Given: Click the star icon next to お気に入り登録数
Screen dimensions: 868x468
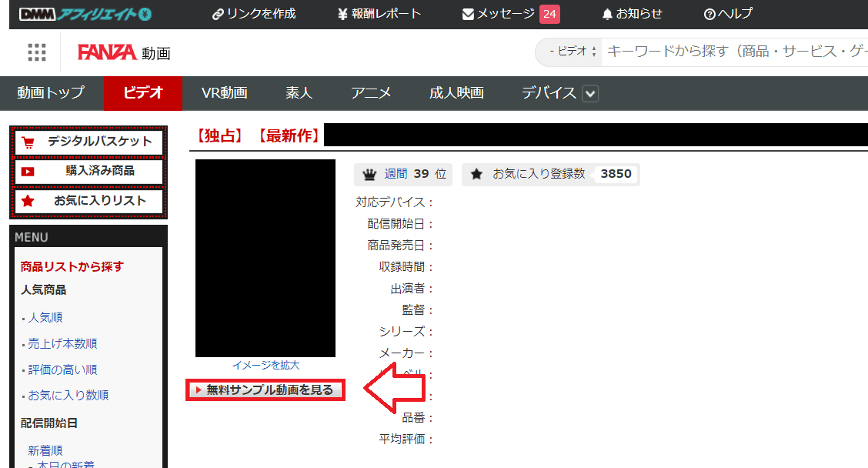Looking at the screenshot, I should 476,173.
